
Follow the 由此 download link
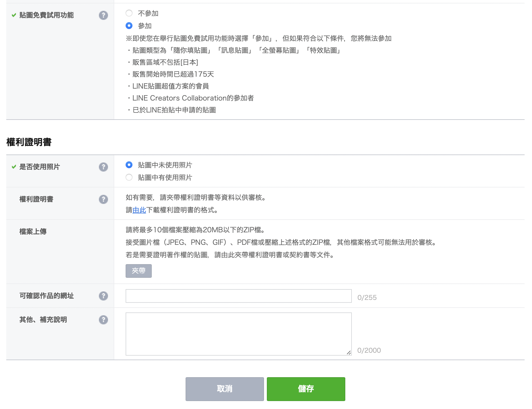click(139, 210)
